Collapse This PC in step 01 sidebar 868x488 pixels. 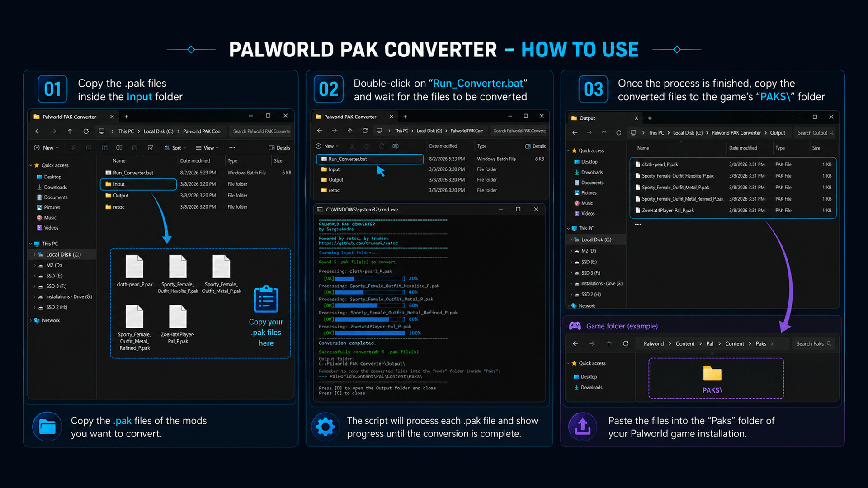(x=31, y=244)
